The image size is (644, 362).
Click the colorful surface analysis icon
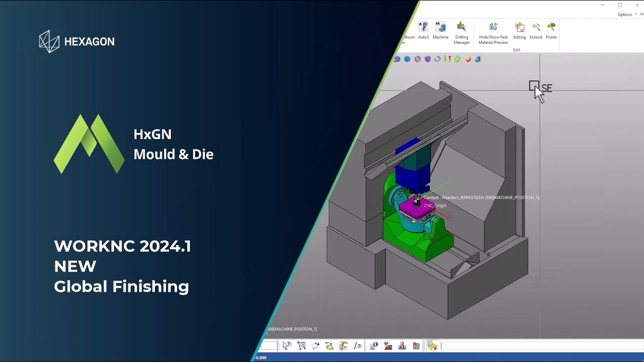tap(330, 345)
